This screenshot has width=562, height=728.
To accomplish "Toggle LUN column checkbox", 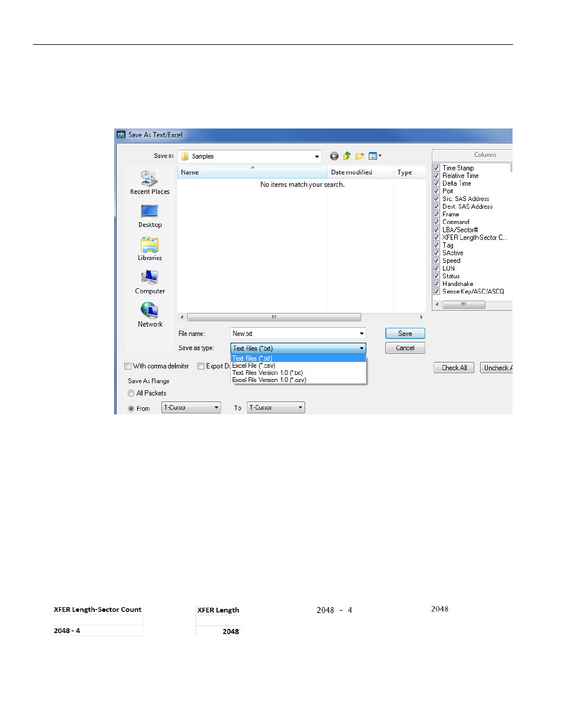I will pyautogui.click(x=437, y=268).
